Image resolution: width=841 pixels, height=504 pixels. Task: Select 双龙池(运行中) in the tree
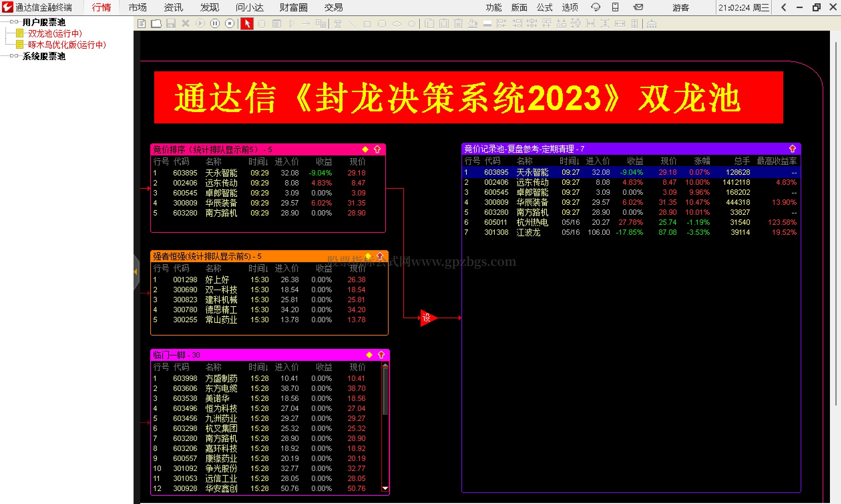tap(55, 33)
